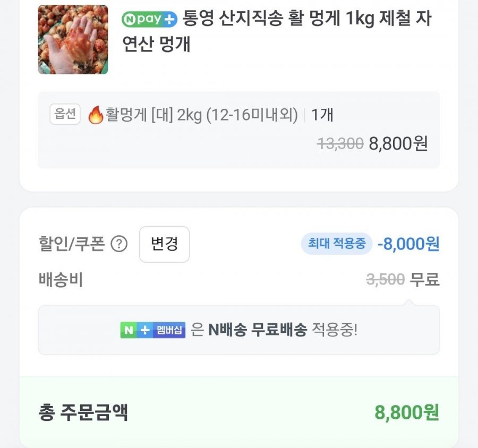Select the 활멍게 [대] 2kg option text

point(202,115)
